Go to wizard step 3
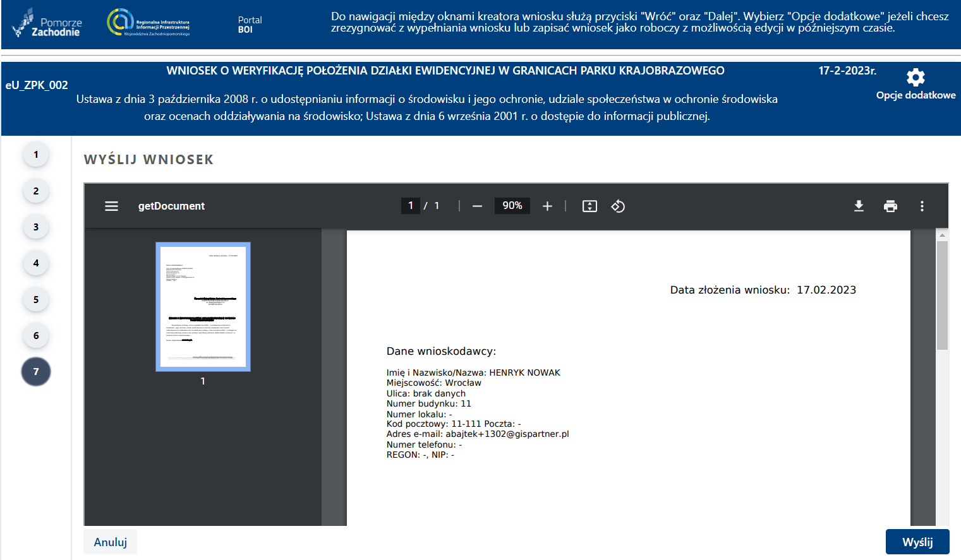The height and width of the screenshot is (560, 961). 36,227
